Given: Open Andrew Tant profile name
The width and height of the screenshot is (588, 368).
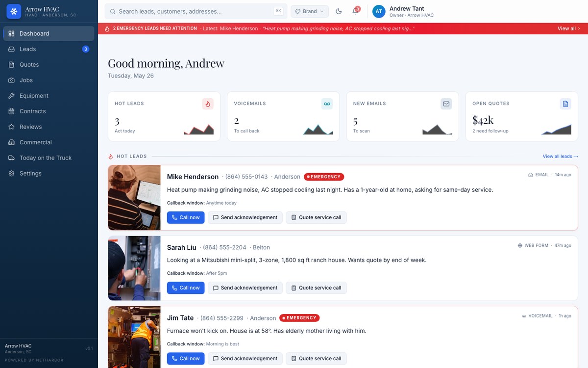Looking at the screenshot, I should pos(407,8).
